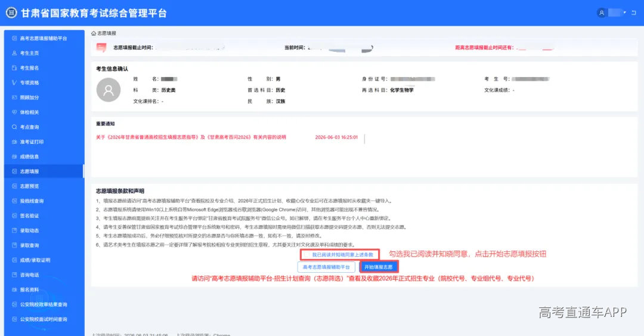Click the magnifier icon for 考点查询
Viewport: 644px width, 336px height.
14,127
